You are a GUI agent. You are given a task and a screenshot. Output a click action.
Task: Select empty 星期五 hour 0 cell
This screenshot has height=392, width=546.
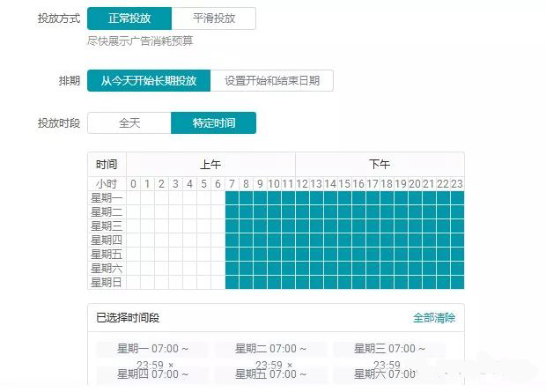133,255
